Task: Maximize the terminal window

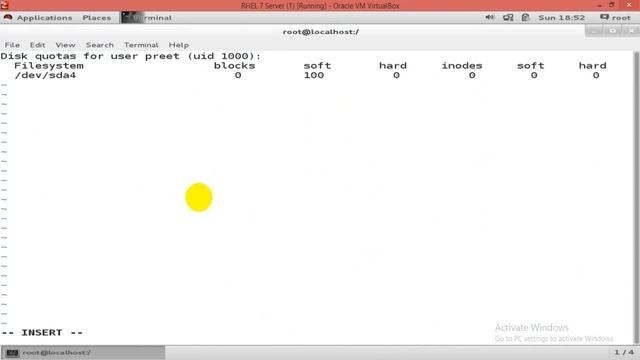Action: 612,31
